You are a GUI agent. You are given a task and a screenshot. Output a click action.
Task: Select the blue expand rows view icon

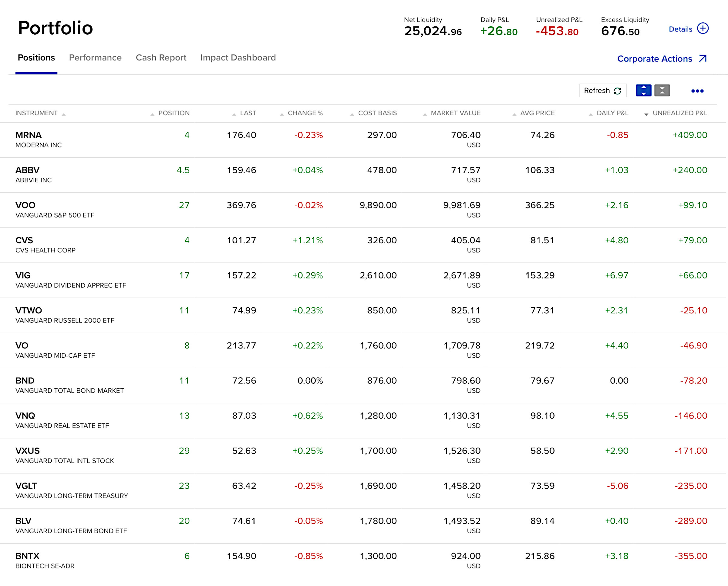pyautogui.click(x=644, y=90)
